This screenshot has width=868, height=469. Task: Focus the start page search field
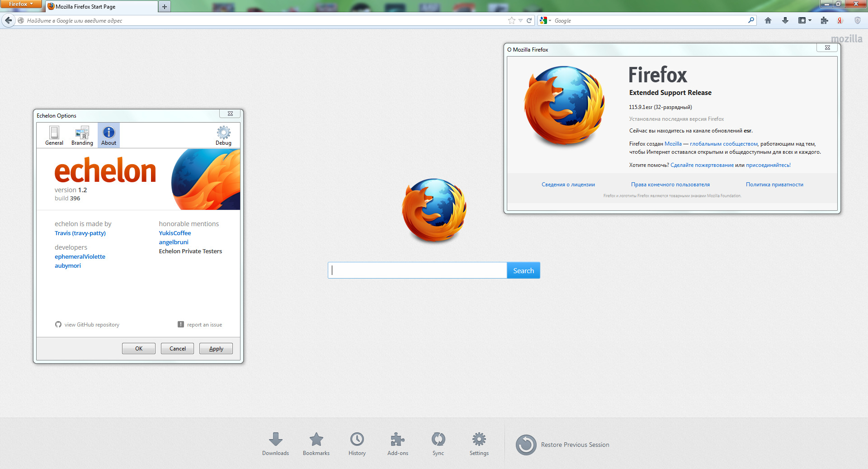tap(417, 270)
